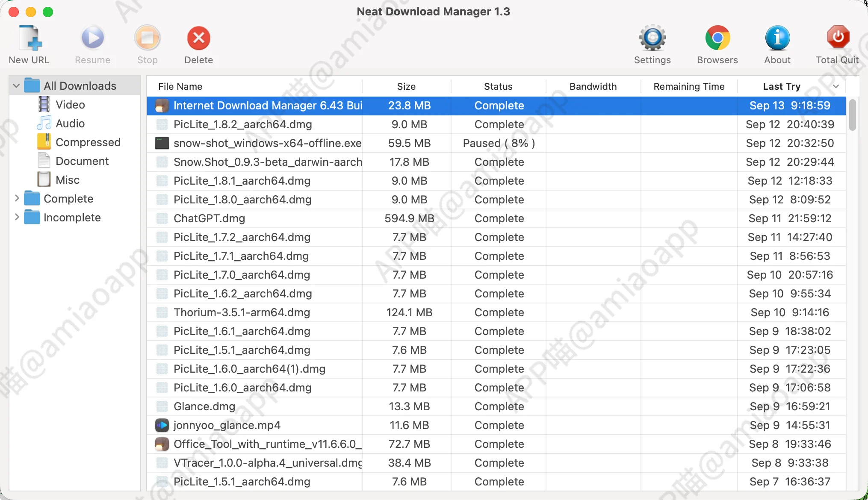868x500 pixels.
Task: Select the Video category film icon
Action: coord(44,104)
